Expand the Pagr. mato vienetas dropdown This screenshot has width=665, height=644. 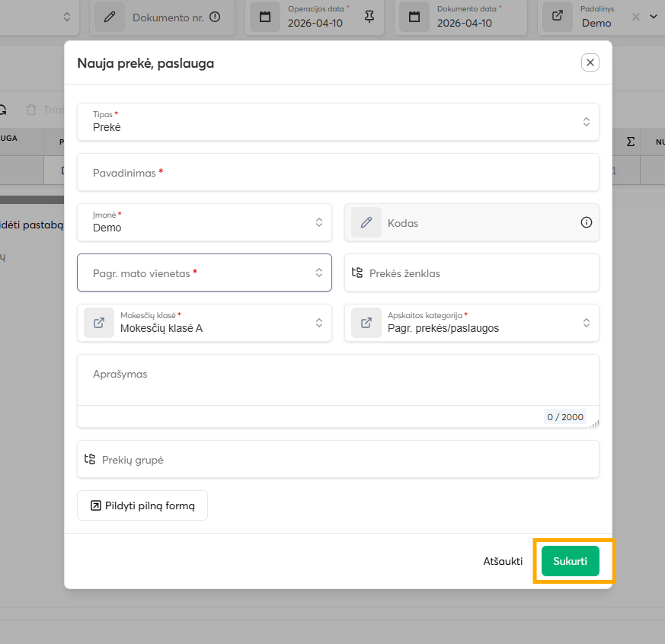(318, 273)
